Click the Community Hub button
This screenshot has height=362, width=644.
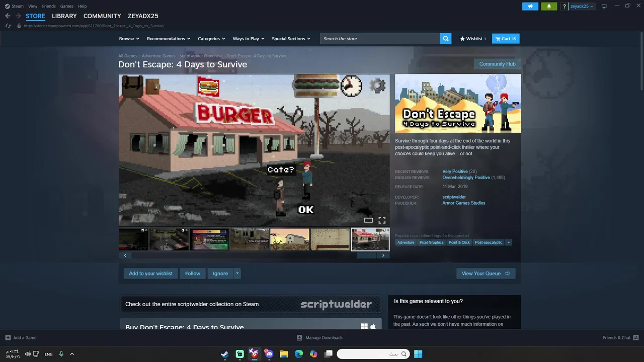tap(497, 64)
